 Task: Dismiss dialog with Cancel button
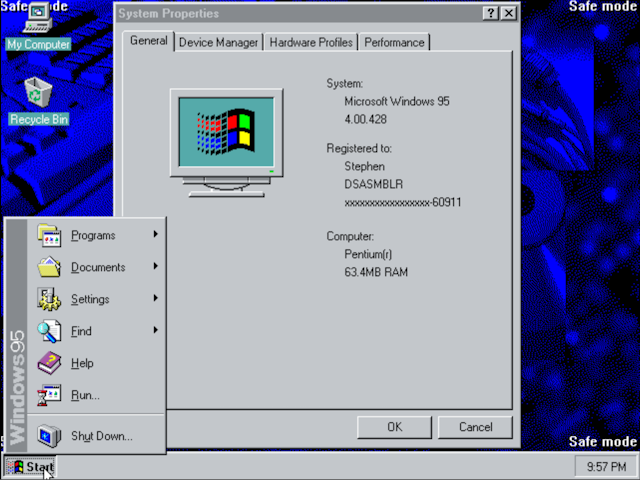(x=475, y=427)
